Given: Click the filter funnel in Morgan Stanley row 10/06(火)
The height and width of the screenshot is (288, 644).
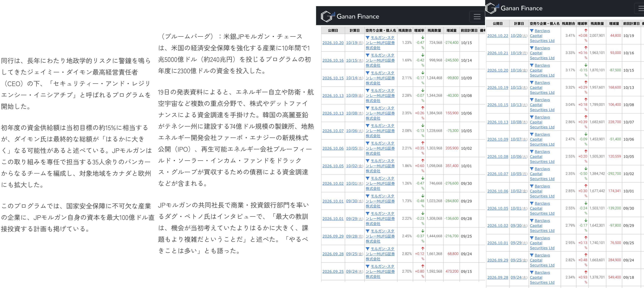Looking at the screenshot, I should point(367,126).
